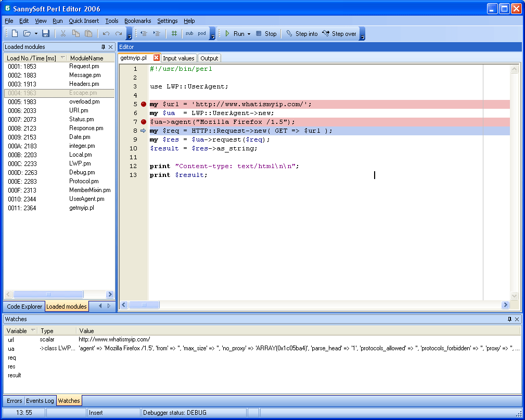This screenshot has width=525, height=420.
Task: Open the dropdown arrow next to Run
Action: (249, 34)
